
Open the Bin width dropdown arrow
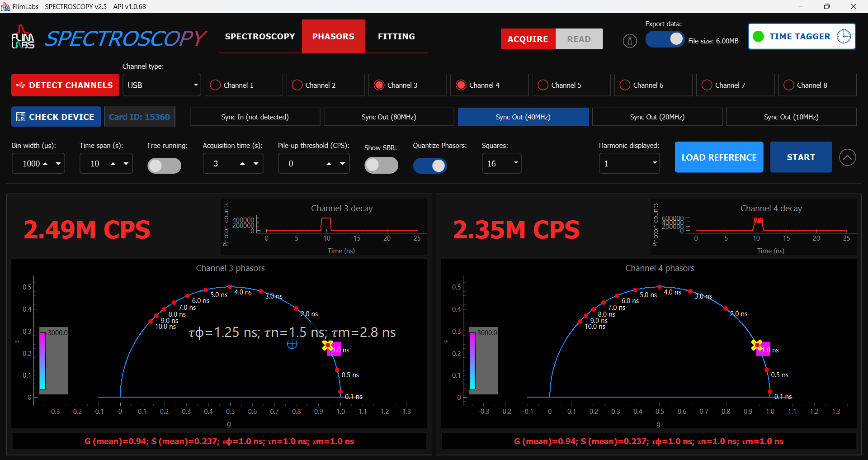tap(58, 164)
